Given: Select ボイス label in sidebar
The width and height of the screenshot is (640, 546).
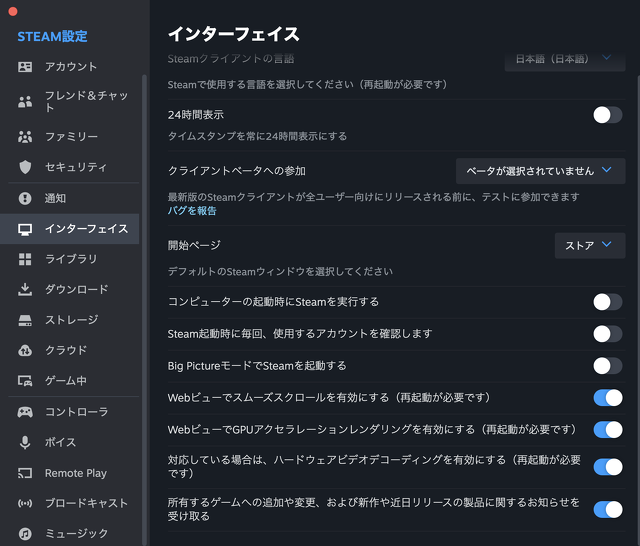Looking at the screenshot, I should (60, 442).
